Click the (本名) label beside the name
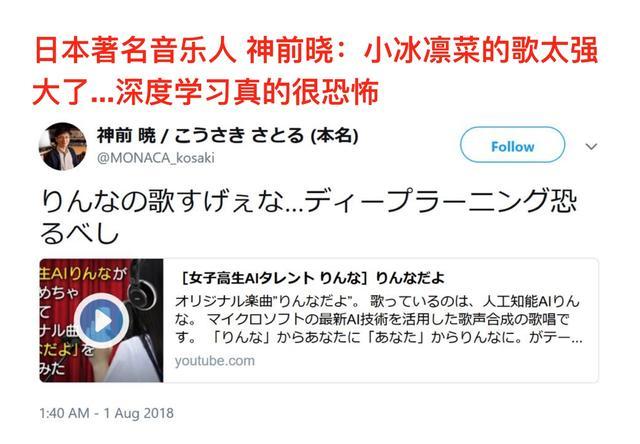Screen dimensions: 640x444 pos(335,135)
